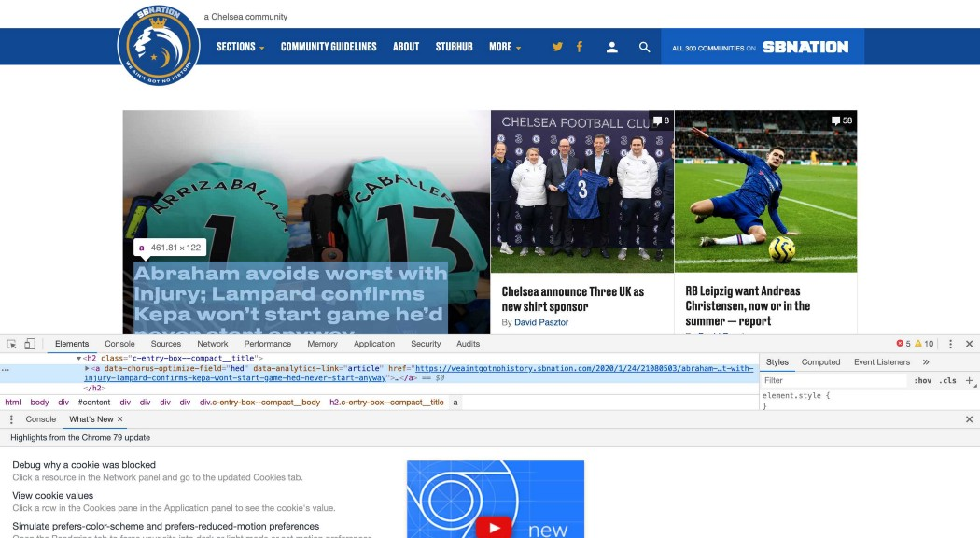Screen dimensions: 980x538
Task: Expand the More navigation dropdown
Action: [x=505, y=47]
